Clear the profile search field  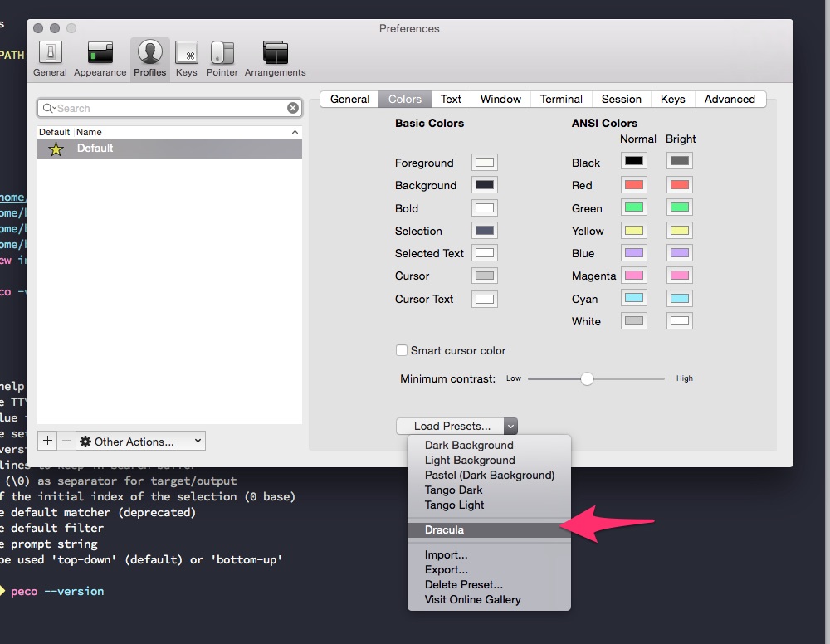tap(293, 107)
